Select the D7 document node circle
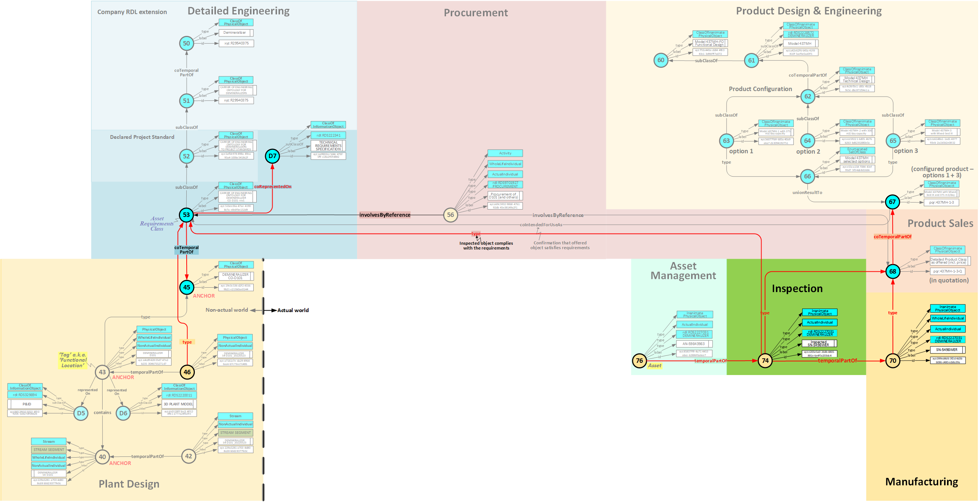The height and width of the screenshot is (502, 980). click(272, 156)
